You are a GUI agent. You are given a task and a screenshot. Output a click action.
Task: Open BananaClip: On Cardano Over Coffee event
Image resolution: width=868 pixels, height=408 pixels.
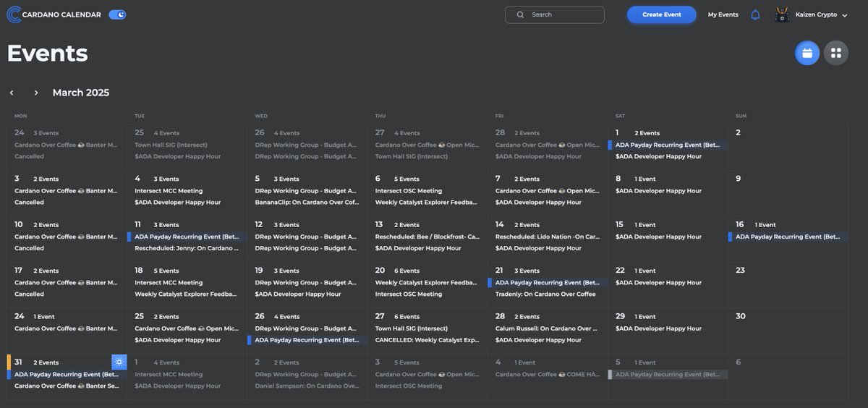(307, 203)
